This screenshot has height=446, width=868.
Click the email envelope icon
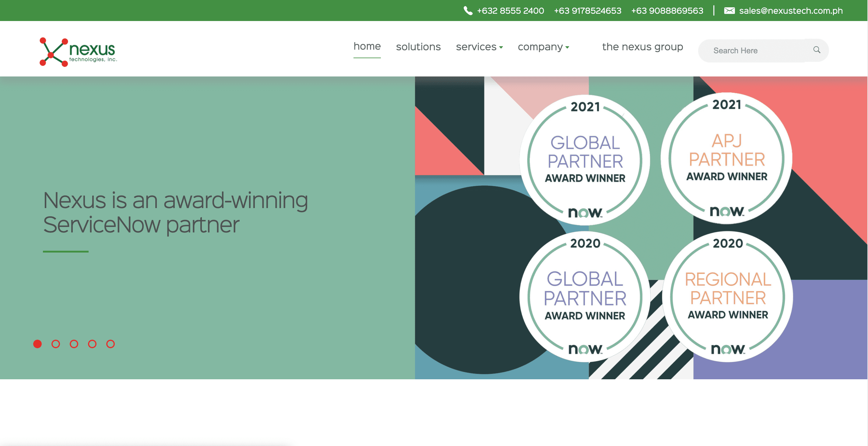point(729,11)
